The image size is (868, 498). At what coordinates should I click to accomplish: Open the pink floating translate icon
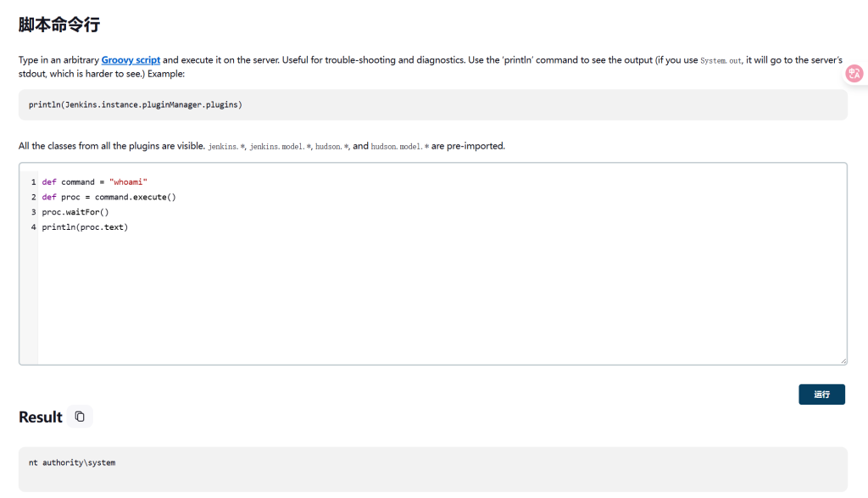(x=854, y=75)
